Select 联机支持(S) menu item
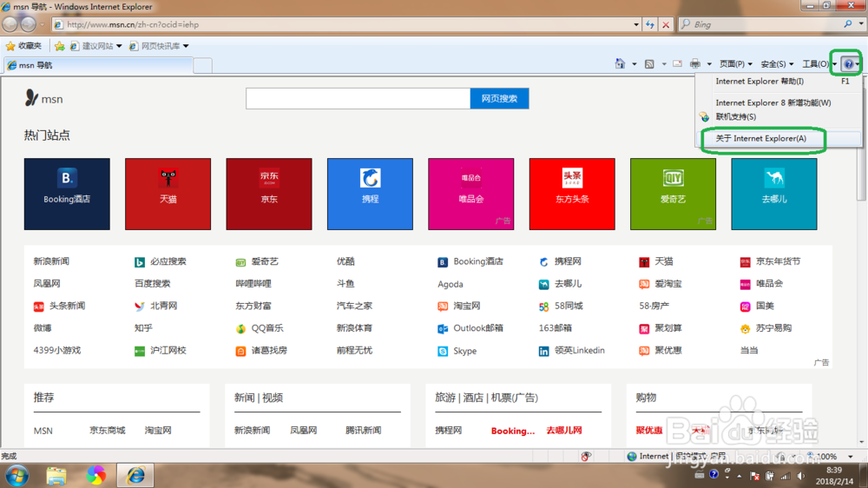The height and width of the screenshot is (488, 868). pos(779,117)
